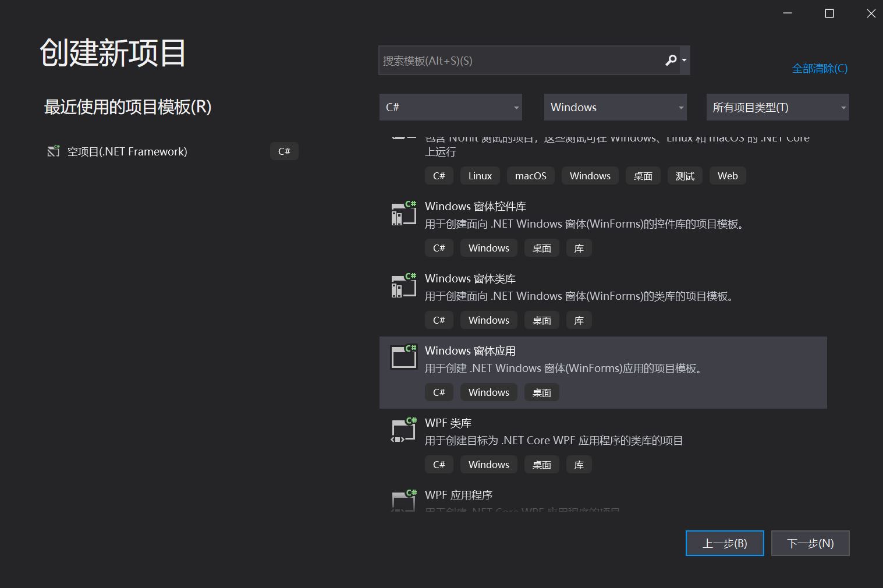Click the Windows 窗体控件库 template icon
The height and width of the screenshot is (588, 883).
pos(403,213)
